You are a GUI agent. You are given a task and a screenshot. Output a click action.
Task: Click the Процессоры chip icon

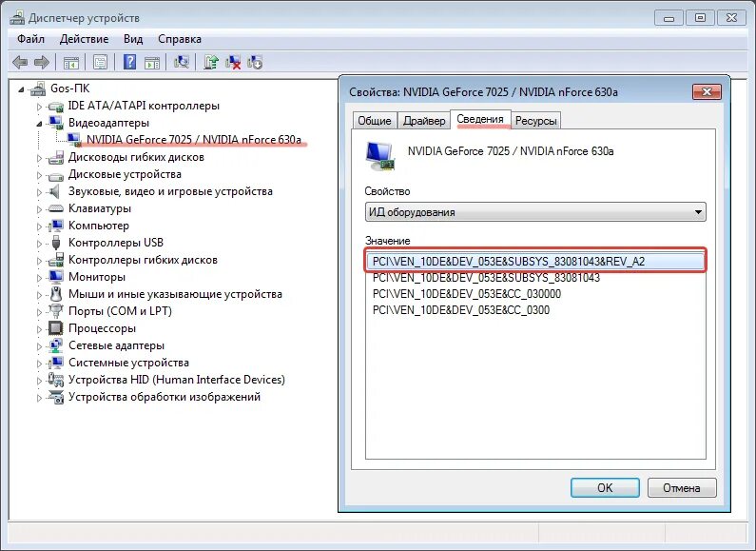pyautogui.click(x=56, y=328)
